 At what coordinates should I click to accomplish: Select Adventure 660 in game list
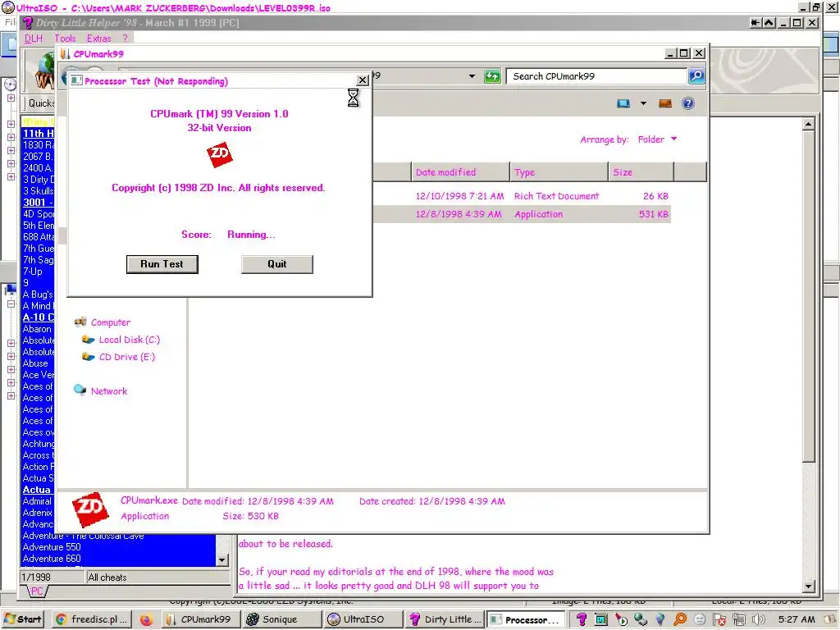click(x=52, y=558)
